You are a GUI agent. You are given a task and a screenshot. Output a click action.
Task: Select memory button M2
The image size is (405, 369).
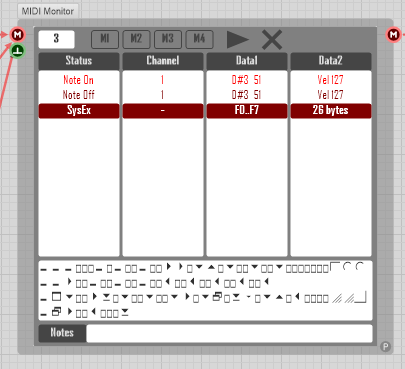pos(136,39)
